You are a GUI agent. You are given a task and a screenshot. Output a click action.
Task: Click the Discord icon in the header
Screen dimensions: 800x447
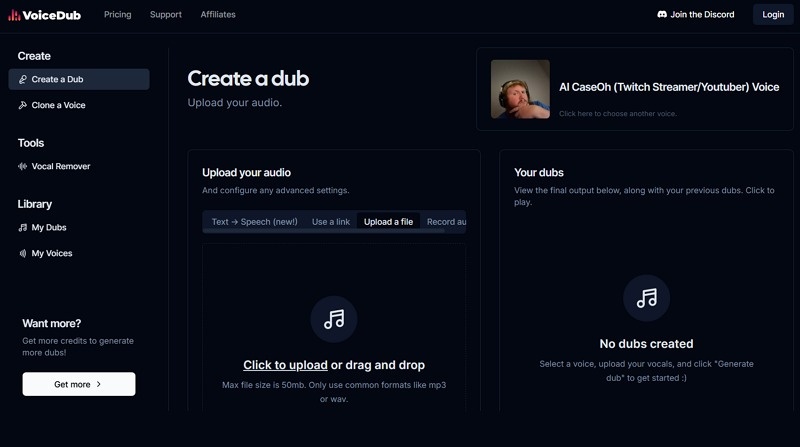coord(662,14)
